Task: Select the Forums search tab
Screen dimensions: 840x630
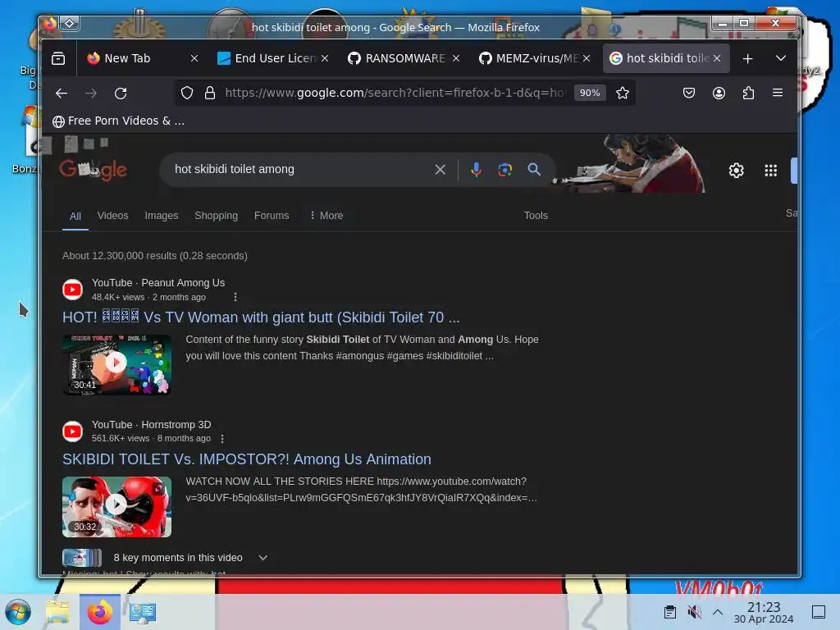Action: 271,216
